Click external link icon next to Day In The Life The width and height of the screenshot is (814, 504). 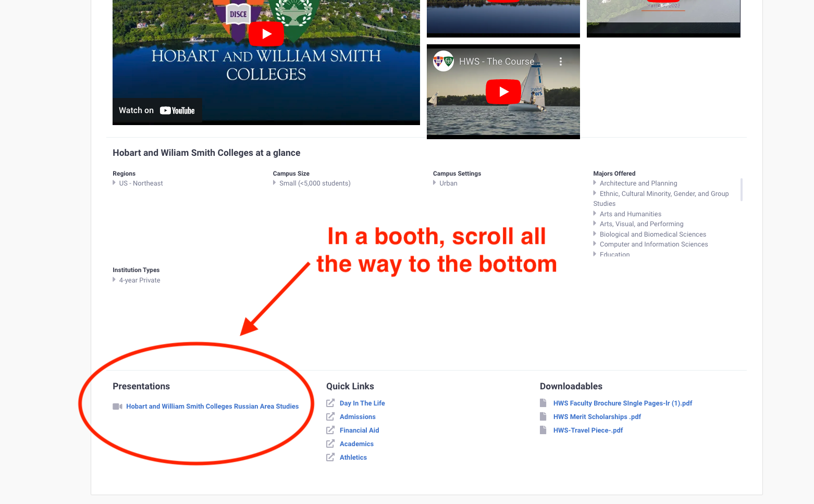(x=330, y=403)
